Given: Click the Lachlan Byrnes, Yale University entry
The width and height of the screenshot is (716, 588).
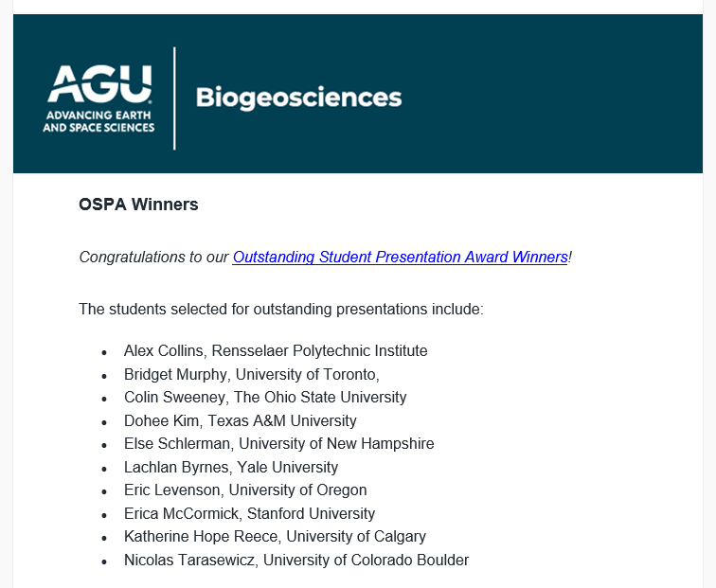Looking at the screenshot, I should [230, 467].
